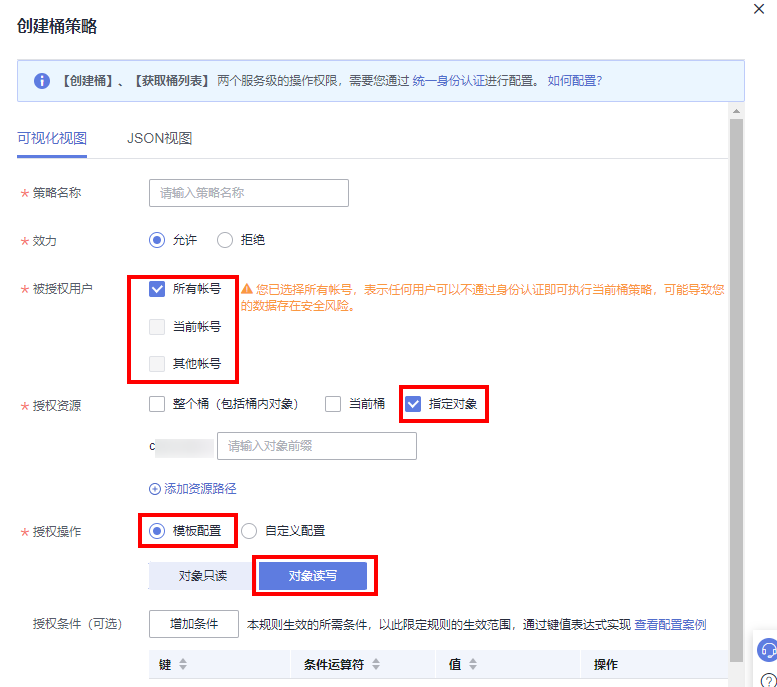This screenshot has height=687, width=777.
Task: Choose the 对象只读 template
Action: (203, 576)
